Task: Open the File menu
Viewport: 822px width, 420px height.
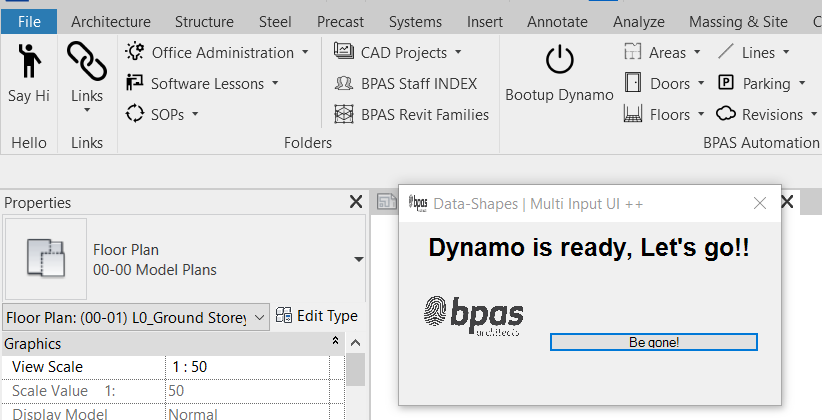Action: [29, 21]
